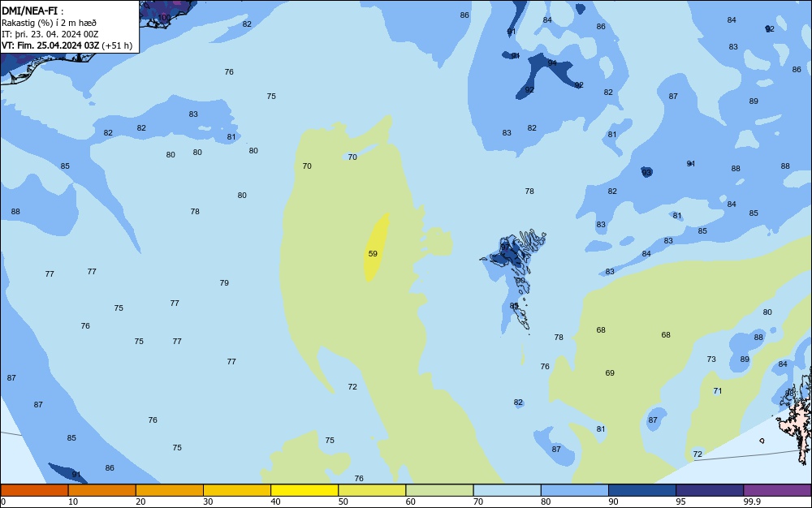Choose the light green 60–70 legend swatch
Viewport: 812px width, 508px height.
click(439, 490)
